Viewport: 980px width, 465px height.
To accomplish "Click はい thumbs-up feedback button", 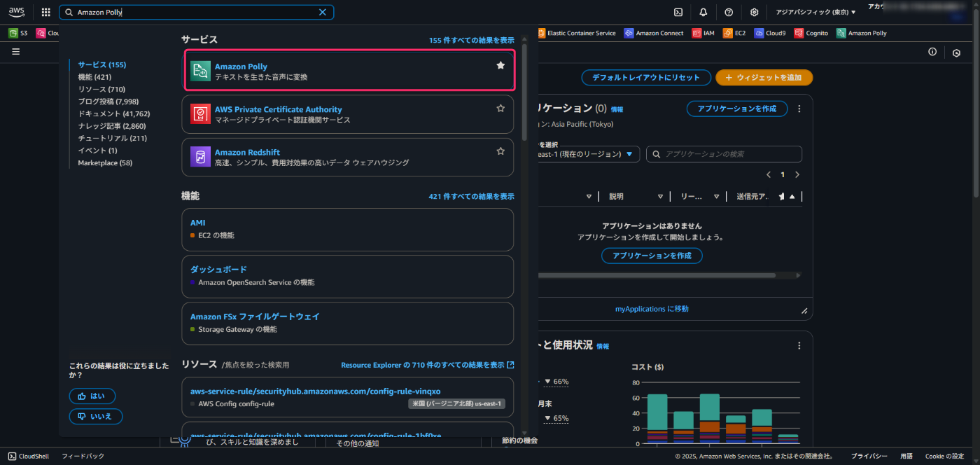I will 92,396.
